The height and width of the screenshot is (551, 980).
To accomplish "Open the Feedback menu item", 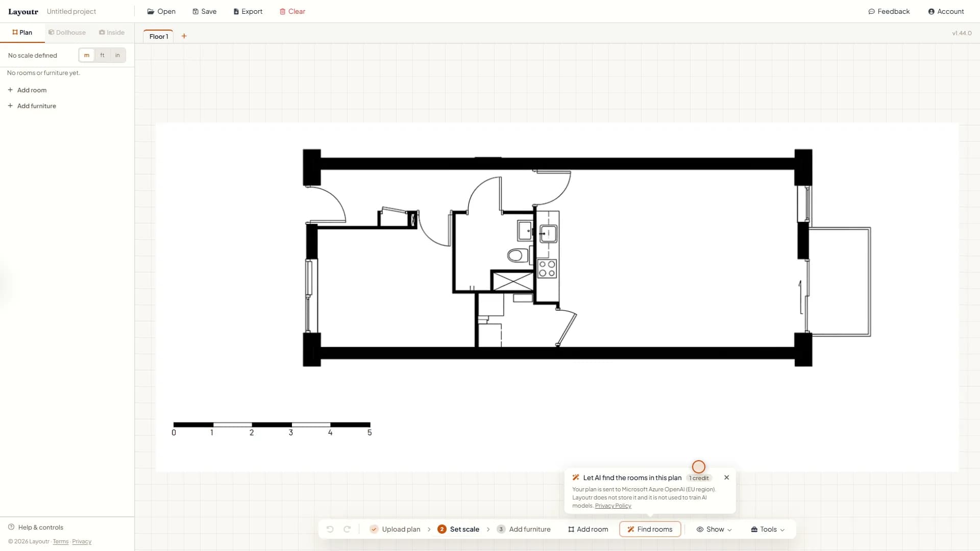I will click(889, 11).
